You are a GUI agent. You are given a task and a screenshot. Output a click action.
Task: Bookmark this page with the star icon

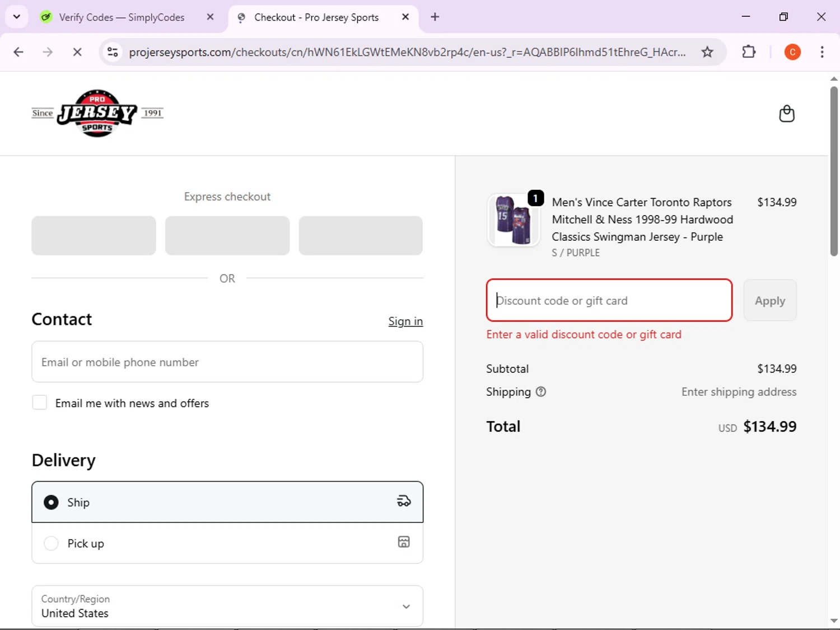[707, 52]
